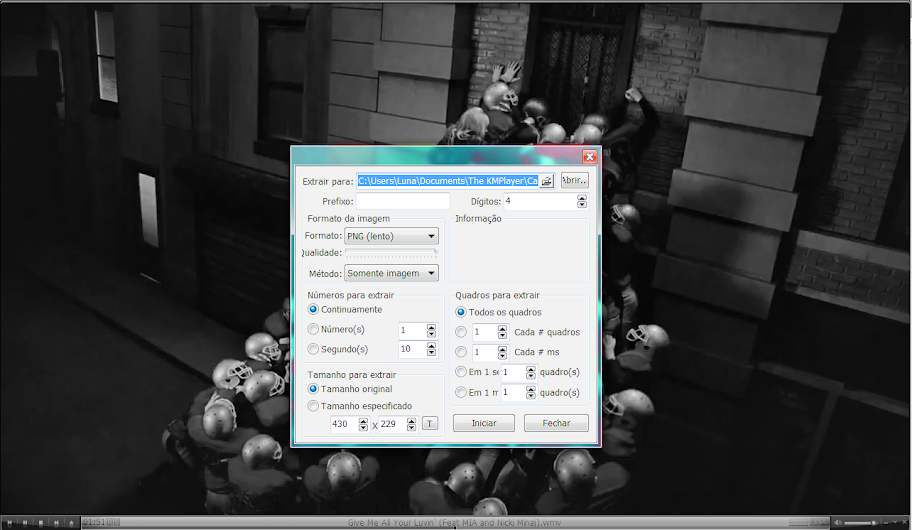Click the Cada # ms spinner arrows
This screenshot has width=912, height=530.
click(x=503, y=352)
